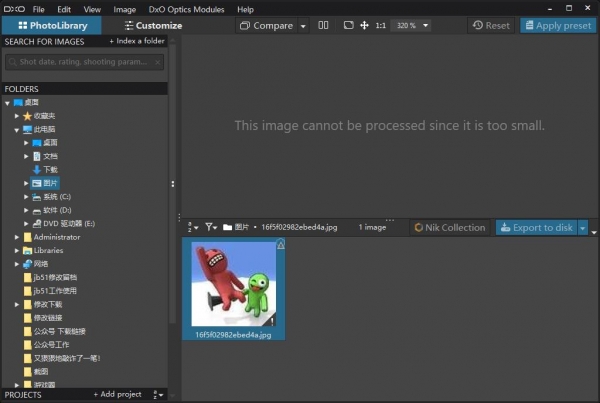Click Export to disk button

click(537, 228)
